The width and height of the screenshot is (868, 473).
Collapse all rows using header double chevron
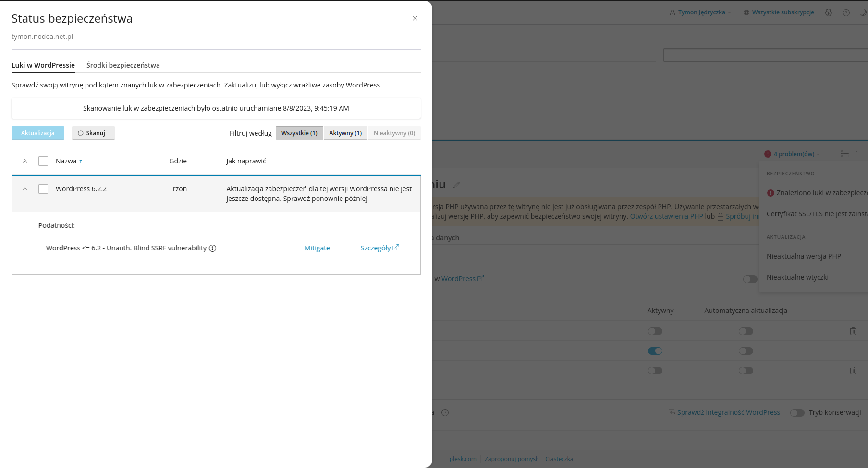click(x=25, y=161)
